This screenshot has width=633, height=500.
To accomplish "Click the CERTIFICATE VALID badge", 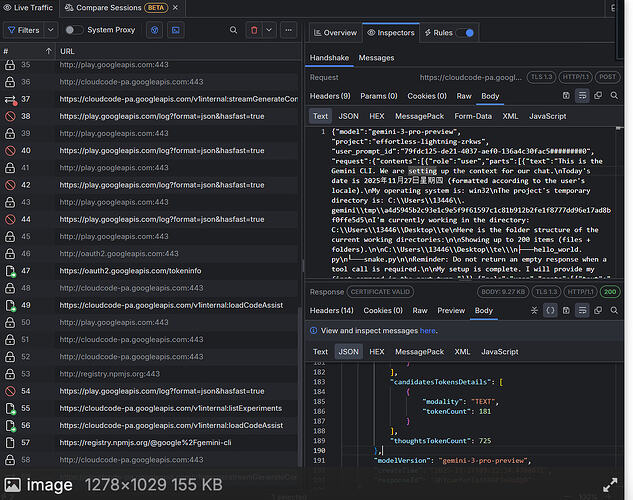I will (x=380, y=292).
